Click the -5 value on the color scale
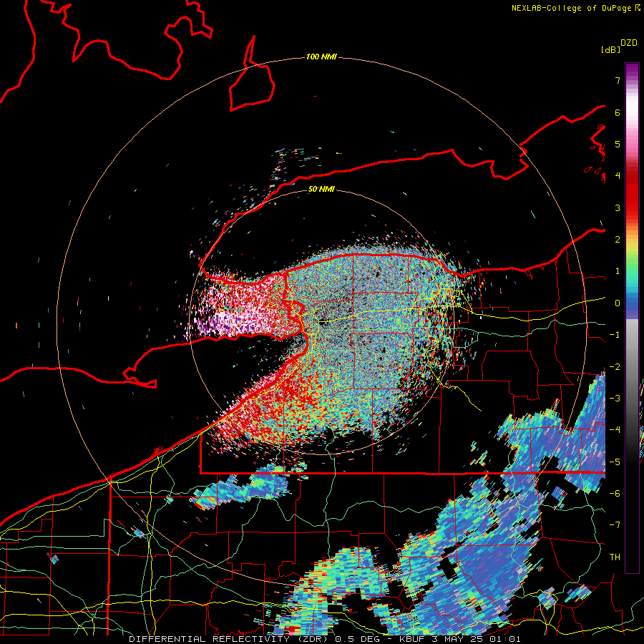 tap(615, 462)
